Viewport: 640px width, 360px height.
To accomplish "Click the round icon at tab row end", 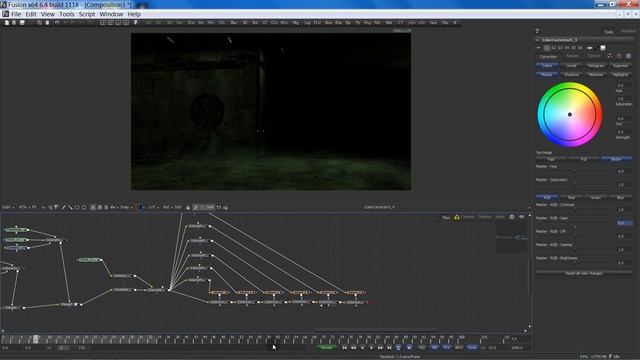I will [x=629, y=56].
